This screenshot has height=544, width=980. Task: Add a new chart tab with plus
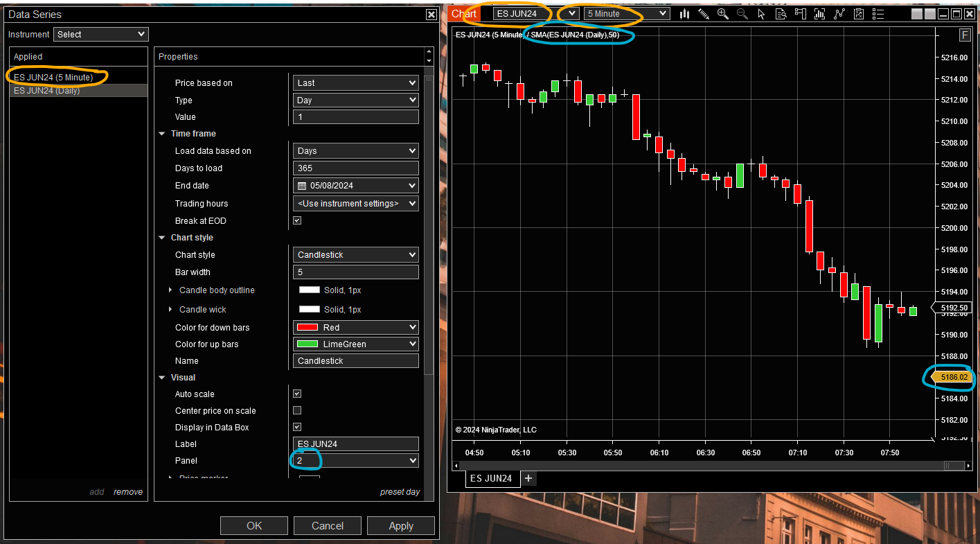(x=528, y=478)
